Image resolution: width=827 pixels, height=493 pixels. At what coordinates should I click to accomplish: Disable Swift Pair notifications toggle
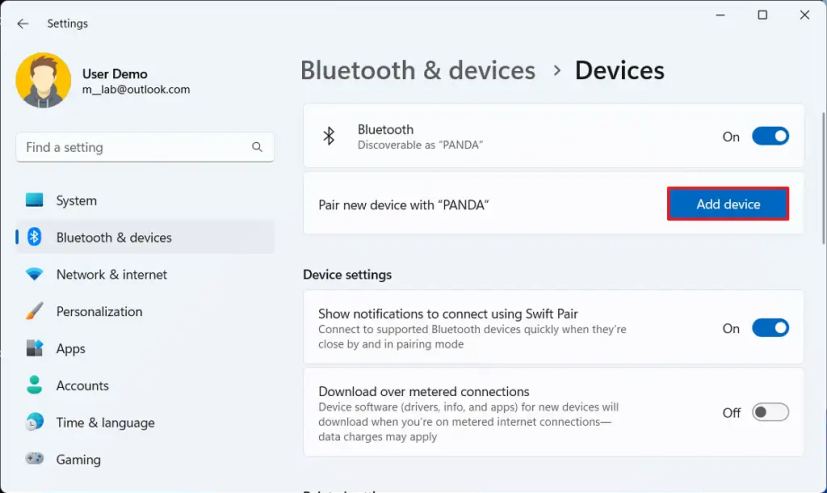(770, 328)
